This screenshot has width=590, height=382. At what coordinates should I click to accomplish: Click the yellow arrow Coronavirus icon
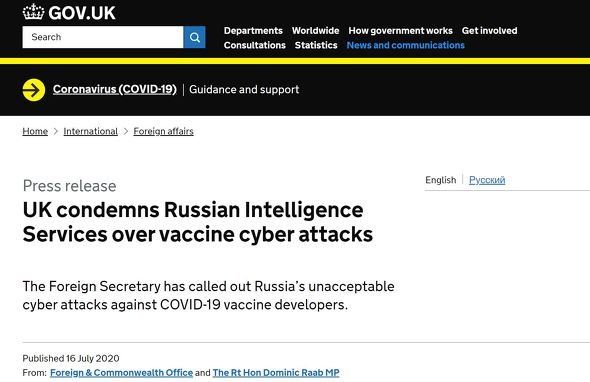(x=34, y=90)
